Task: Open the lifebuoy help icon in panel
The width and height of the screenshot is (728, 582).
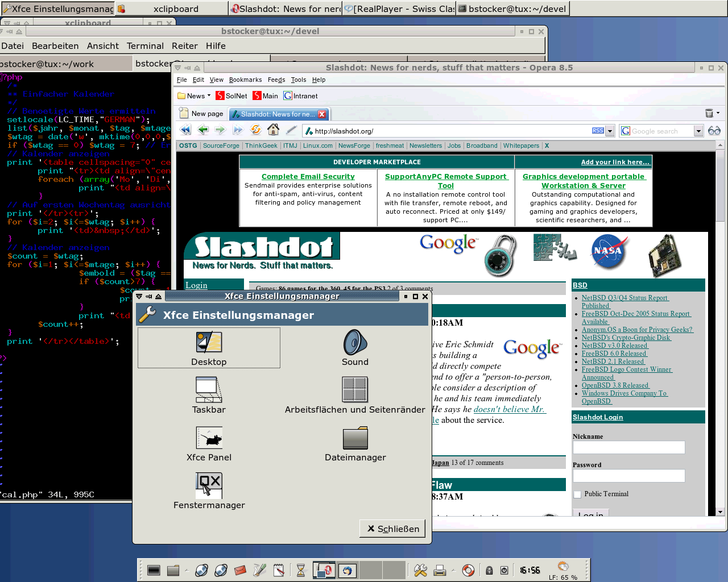Action: [468, 570]
